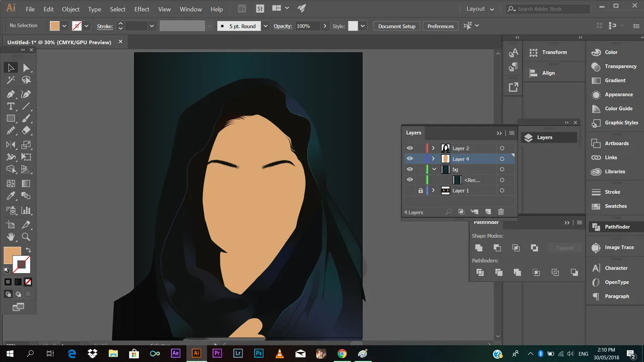This screenshot has width=644, height=362.
Task: Open stroke weight dropdown
Action: point(151,26)
